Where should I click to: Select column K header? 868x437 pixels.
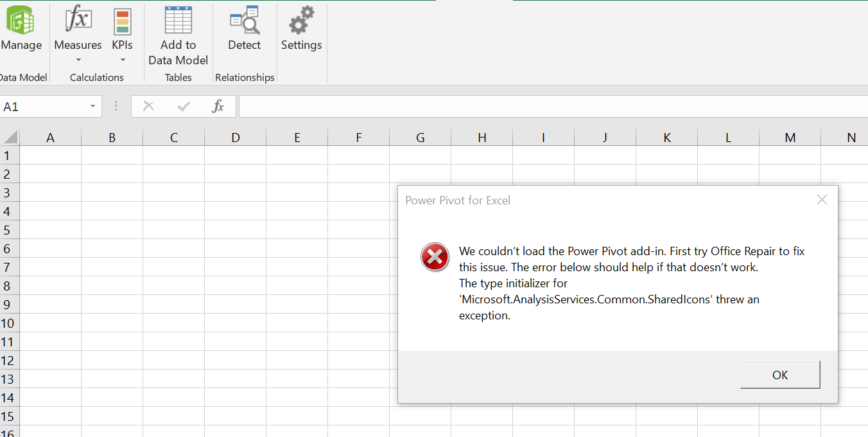pyautogui.click(x=666, y=137)
